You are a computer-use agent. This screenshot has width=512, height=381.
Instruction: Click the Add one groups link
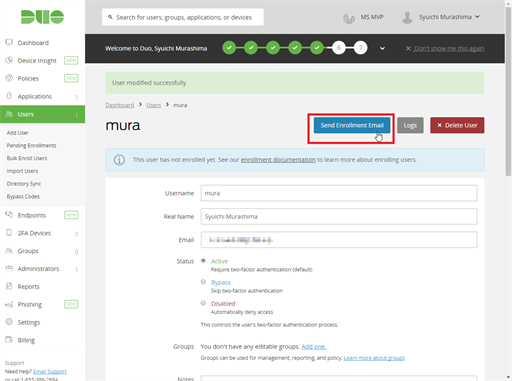pos(314,347)
